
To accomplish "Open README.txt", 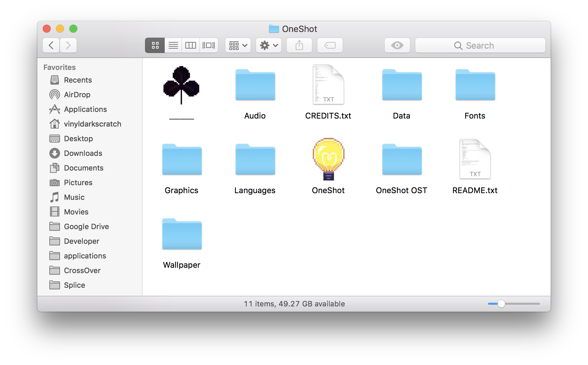I will (475, 159).
